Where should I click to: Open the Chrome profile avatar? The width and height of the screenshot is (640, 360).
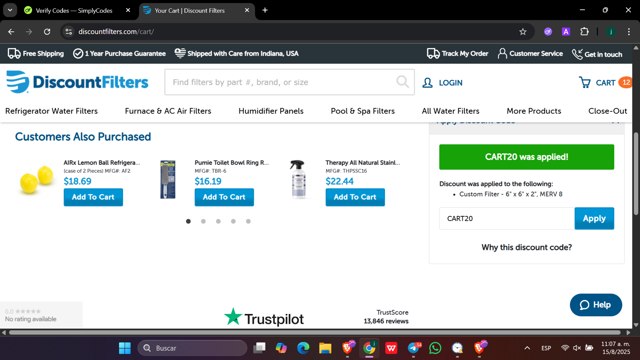tap(611, 31)
